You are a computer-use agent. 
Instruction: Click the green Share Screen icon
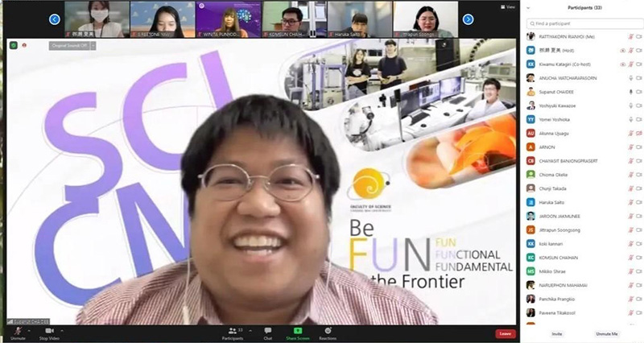298,331
